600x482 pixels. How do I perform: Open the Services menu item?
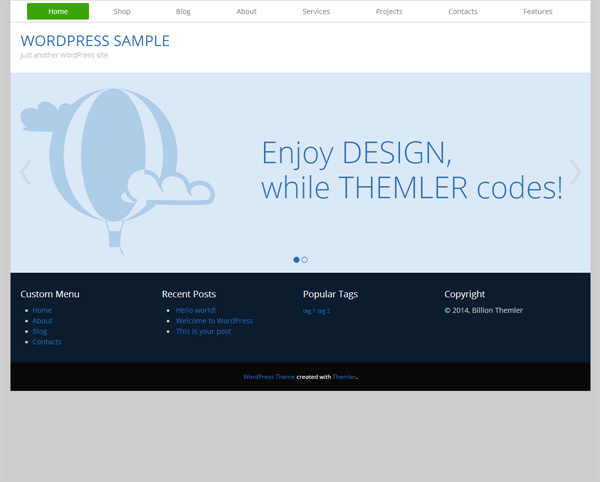[x=316, y=12]
